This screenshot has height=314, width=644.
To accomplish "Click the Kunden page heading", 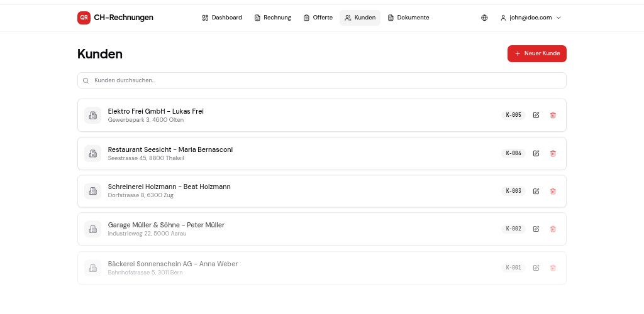I will pyautogui.click(x=100, y=54).
